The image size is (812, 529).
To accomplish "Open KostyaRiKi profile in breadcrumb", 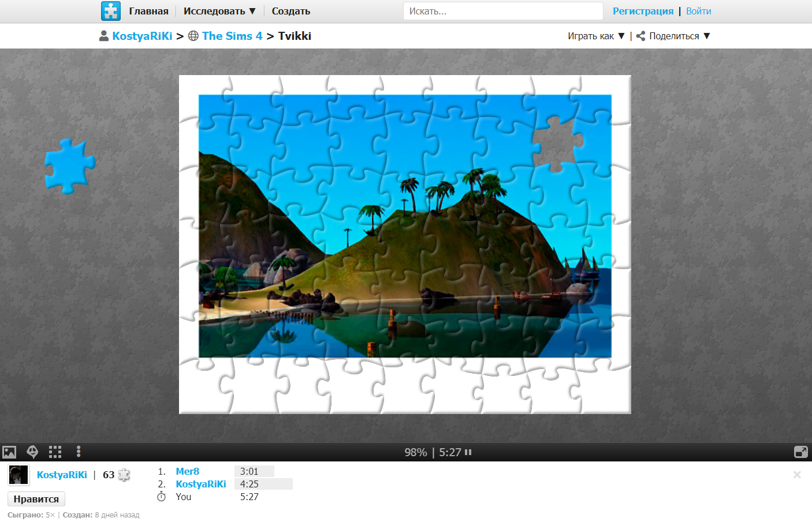I will pyautogui.click(x=142, y=36).
